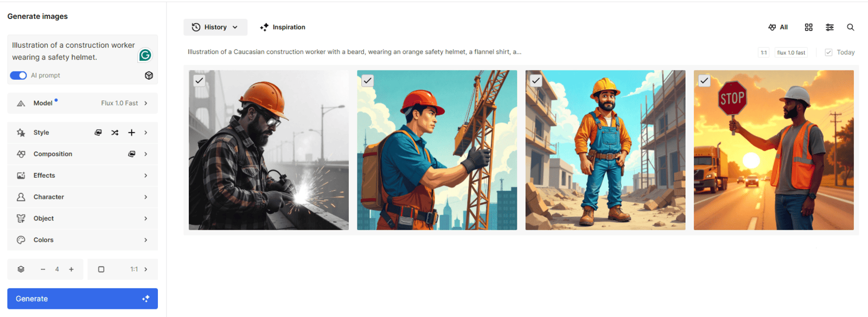Switch to the Inspiration tab

pos(283,27)
